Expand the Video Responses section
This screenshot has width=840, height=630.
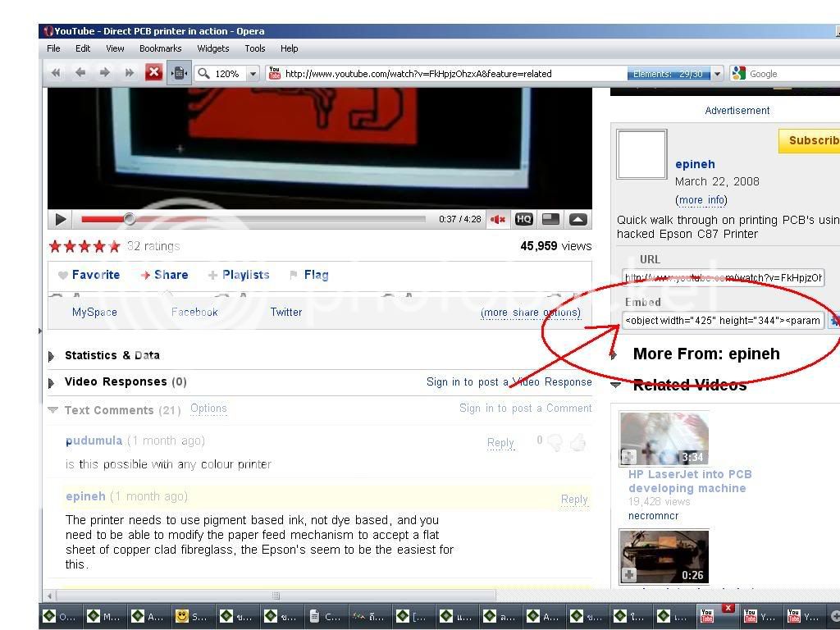tap(52, 383)
